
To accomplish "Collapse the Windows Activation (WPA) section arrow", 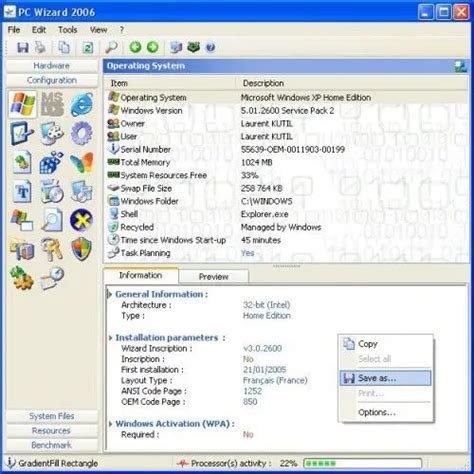I will click(x=110, y=424).
